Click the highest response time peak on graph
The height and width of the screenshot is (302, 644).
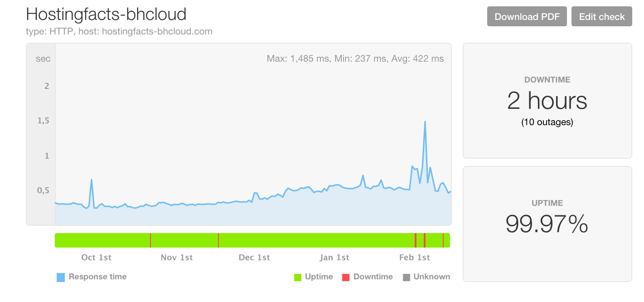pyautogui.click(x=425, y=122)
